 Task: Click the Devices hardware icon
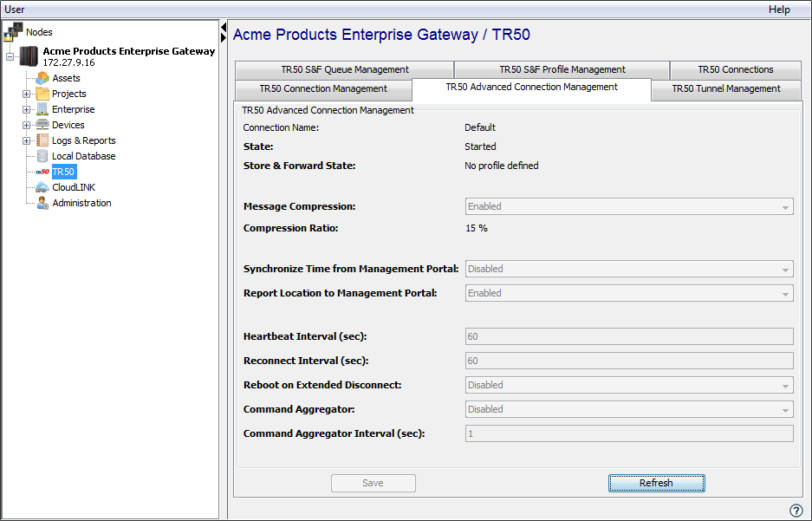42,125
